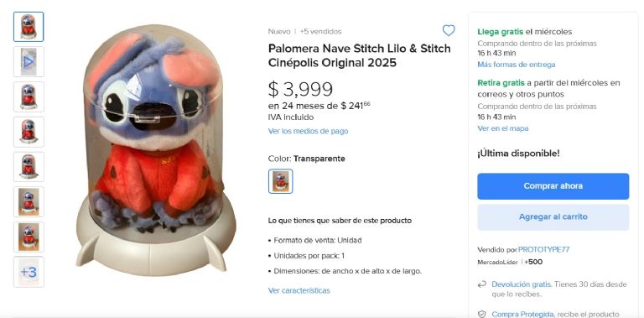Click Agregar al carrito button
This screenshot has height=318, width=644.
553,217
